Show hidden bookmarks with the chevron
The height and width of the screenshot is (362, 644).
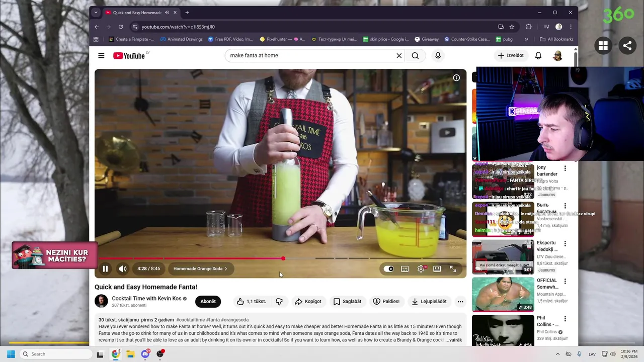pos(527,39)
